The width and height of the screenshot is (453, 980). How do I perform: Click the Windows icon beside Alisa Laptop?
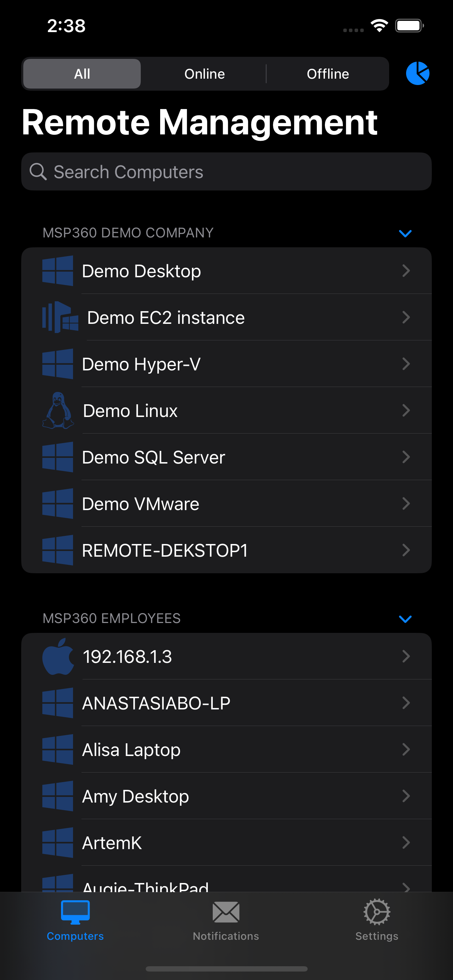click(x=58, y=749)
